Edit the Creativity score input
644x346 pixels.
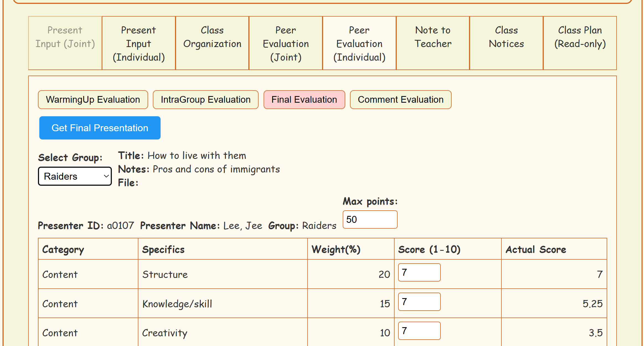tap(419, 331)
